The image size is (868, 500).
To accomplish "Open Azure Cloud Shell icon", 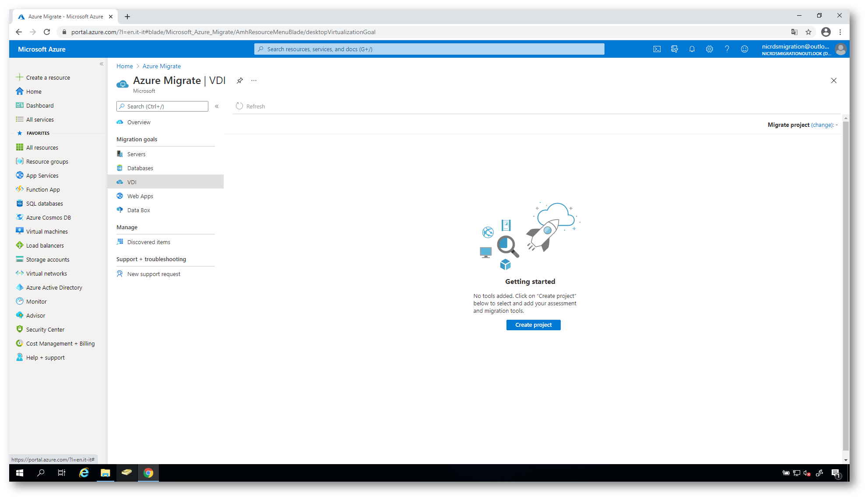I will click(657, 49).
